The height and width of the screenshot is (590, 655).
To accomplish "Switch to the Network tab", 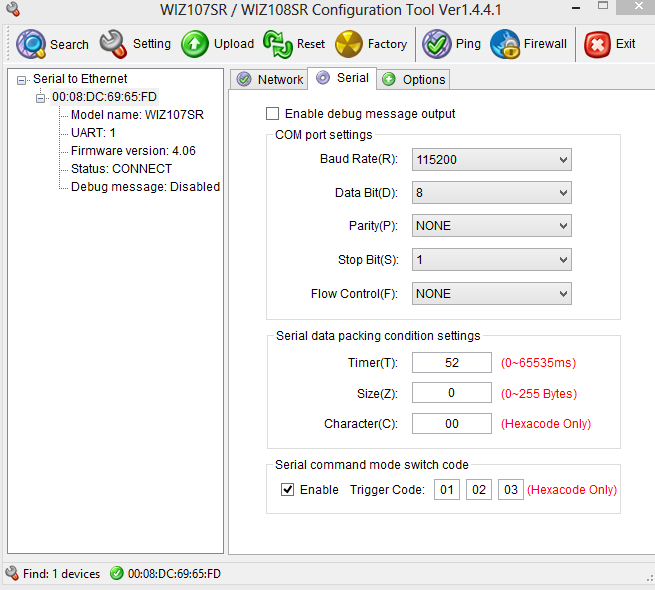I will coord(269,79).
